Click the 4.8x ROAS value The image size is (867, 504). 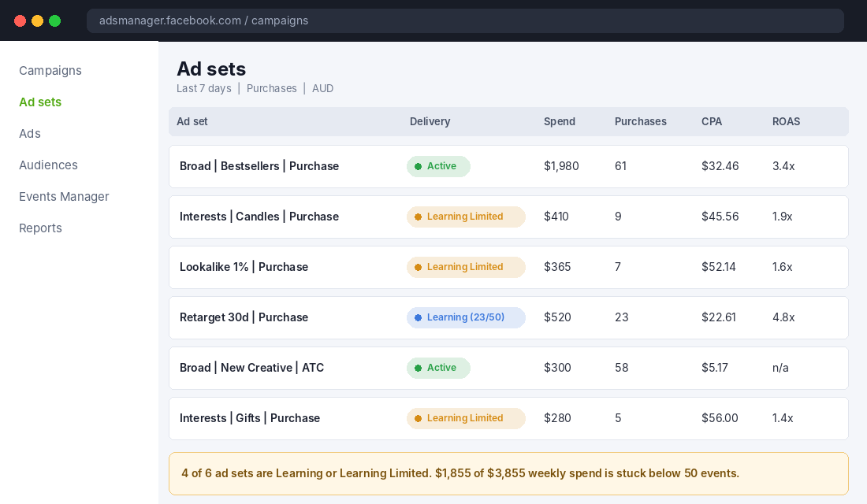point(783,317)
